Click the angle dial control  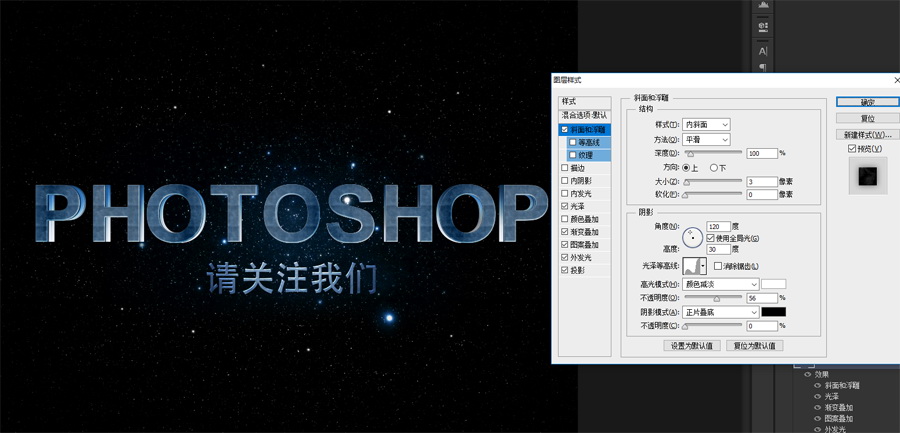pyautogui.click(x=692, y=237)
